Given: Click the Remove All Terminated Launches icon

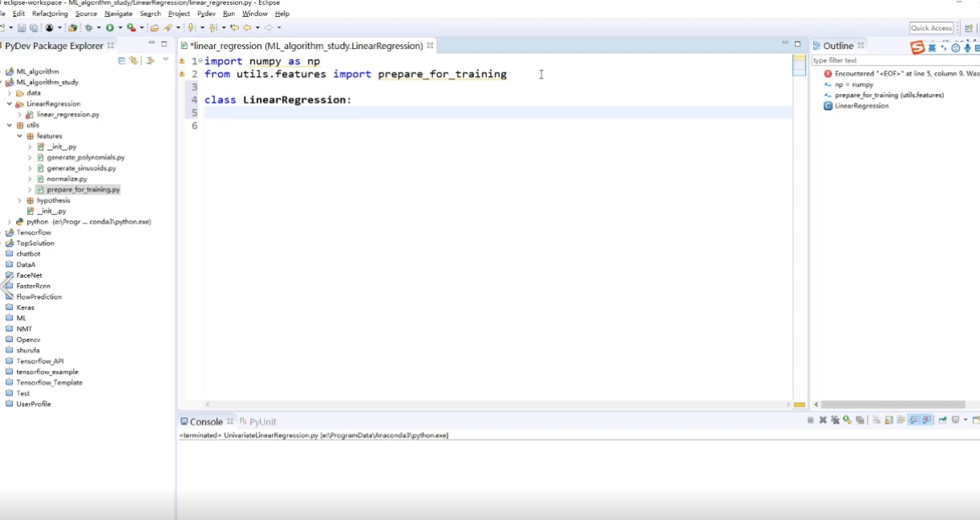Looking at the screenshot, I should coord(835,420).
